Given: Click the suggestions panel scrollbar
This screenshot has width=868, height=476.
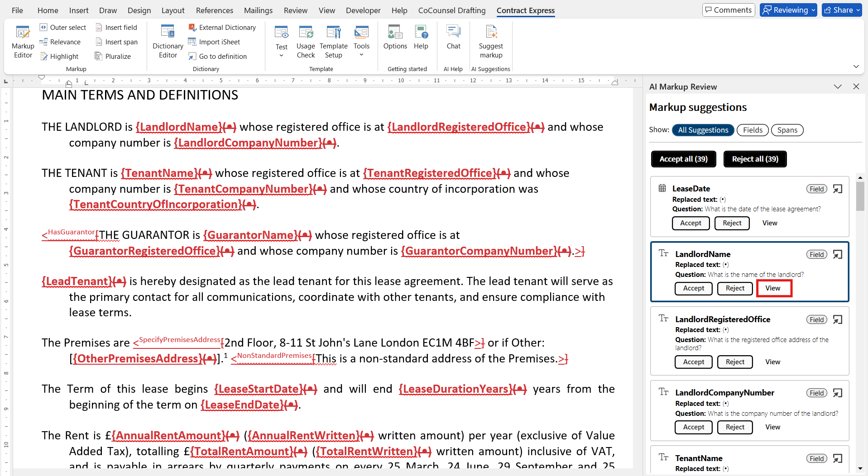Looking at the screenshot, I should pos(860,197).
